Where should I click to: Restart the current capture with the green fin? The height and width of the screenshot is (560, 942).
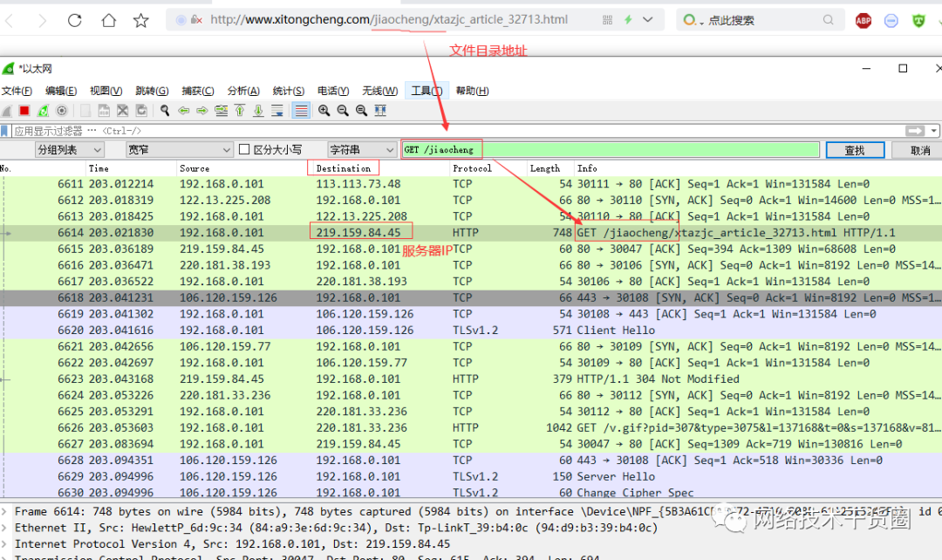(44, 111)
